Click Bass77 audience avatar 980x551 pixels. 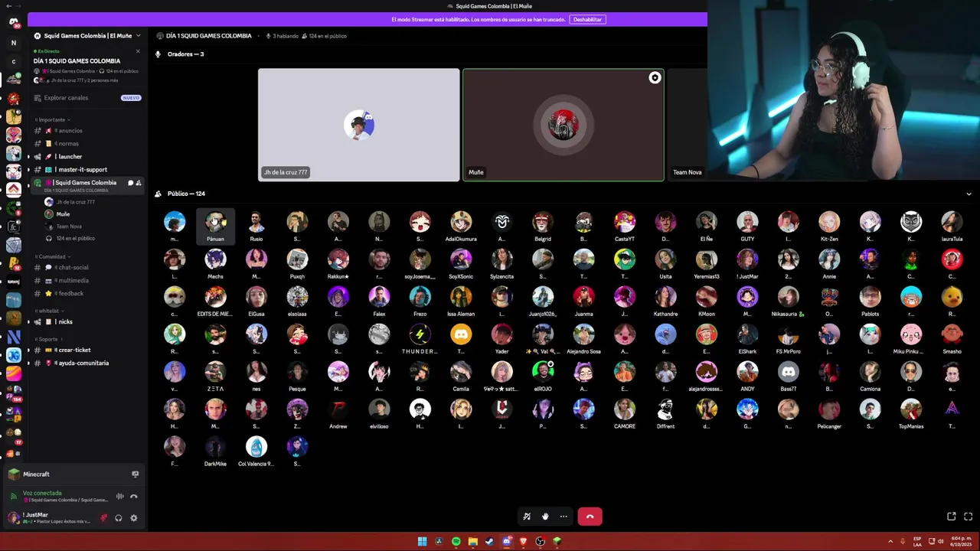[x=788, y=372]
